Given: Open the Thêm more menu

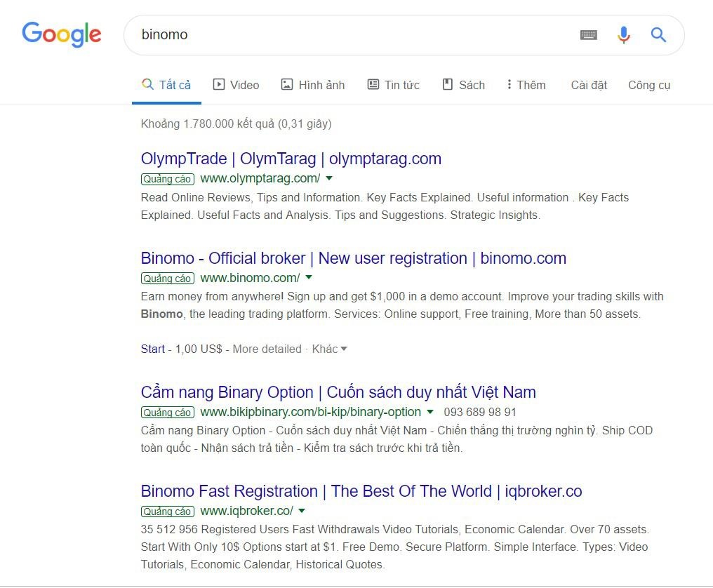Looking at the screenshot, I should tap(526, 85).
